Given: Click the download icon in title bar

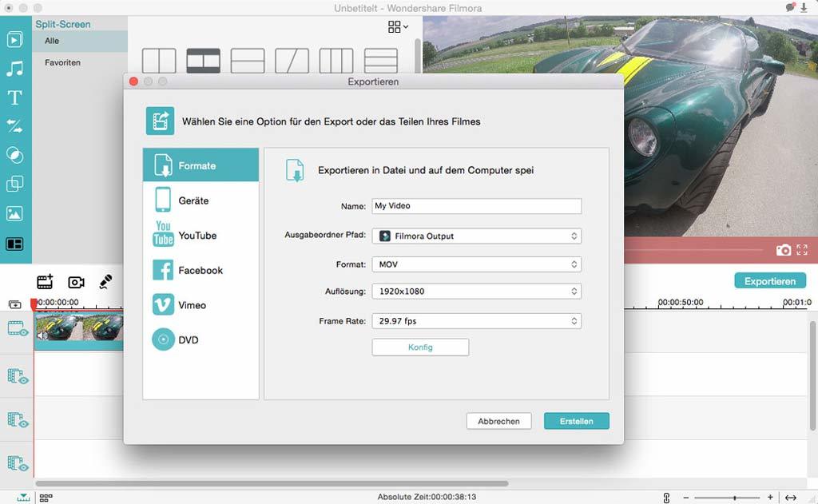Looking at the screenshot, I should point(804,8).
